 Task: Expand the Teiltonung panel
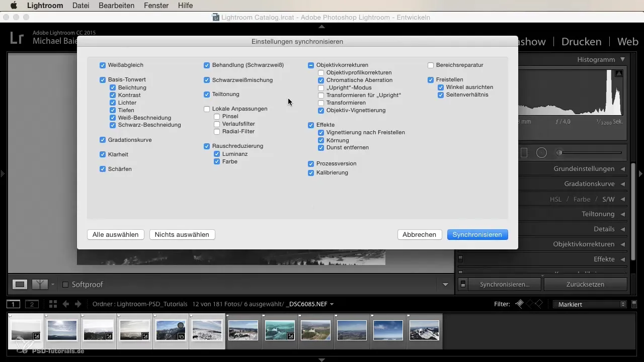pyautogui.click(x=623, y=214)
